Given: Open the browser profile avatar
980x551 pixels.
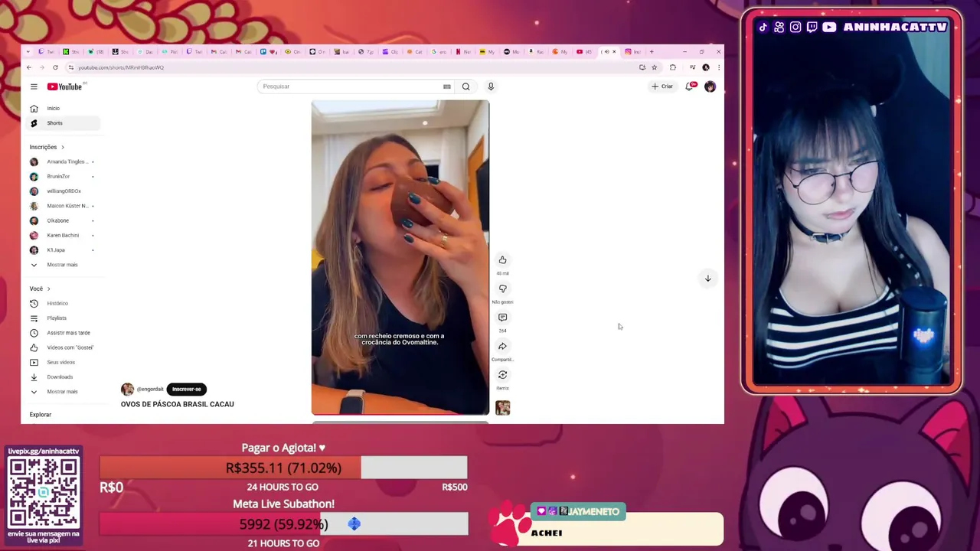Looking at the screenshot, I should (706, 67).
